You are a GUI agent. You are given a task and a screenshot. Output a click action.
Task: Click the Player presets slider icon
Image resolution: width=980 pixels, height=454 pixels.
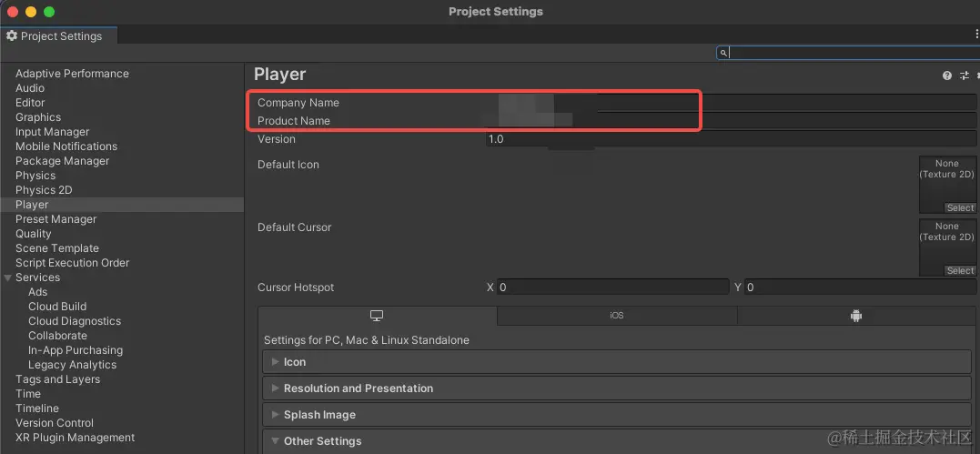(x=965, y=76)
